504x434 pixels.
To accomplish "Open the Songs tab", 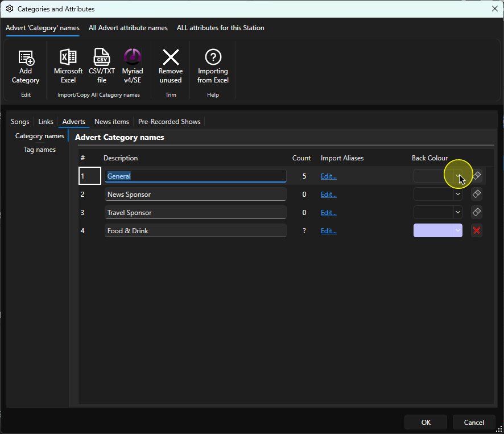I will (20, 122).
